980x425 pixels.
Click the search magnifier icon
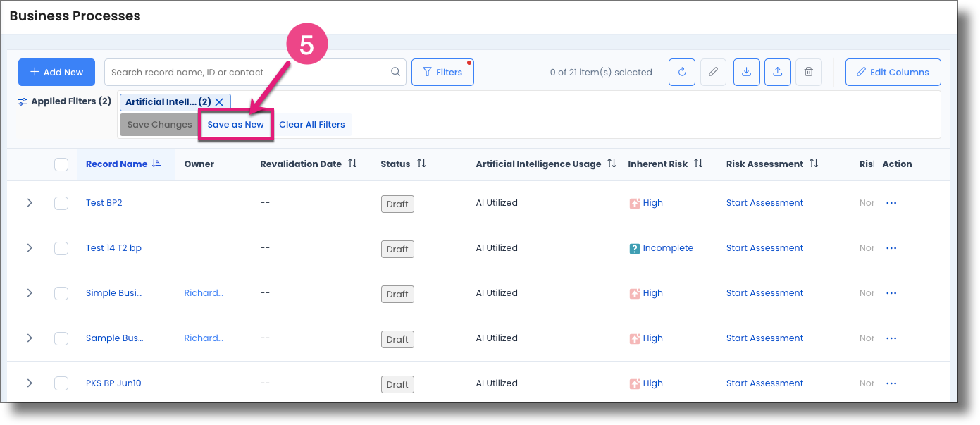tap(395, 71)
